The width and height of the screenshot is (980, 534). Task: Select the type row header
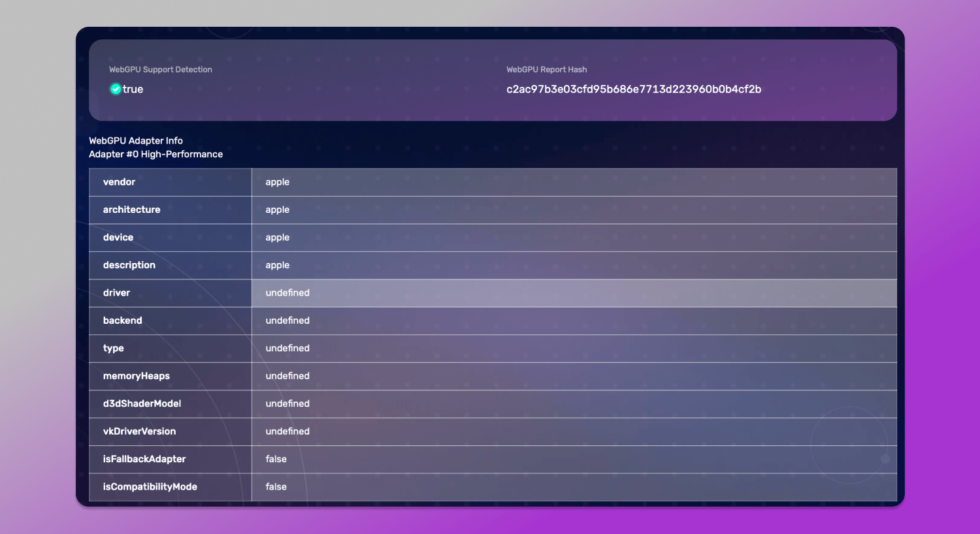click(x=113, y=348)
